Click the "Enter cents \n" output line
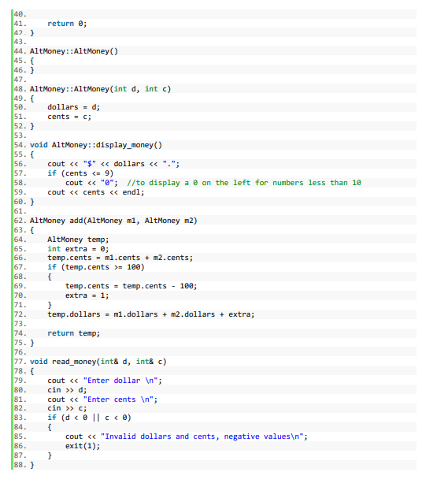This screenshot has width=448, height=483. click(x=102, y=399)
